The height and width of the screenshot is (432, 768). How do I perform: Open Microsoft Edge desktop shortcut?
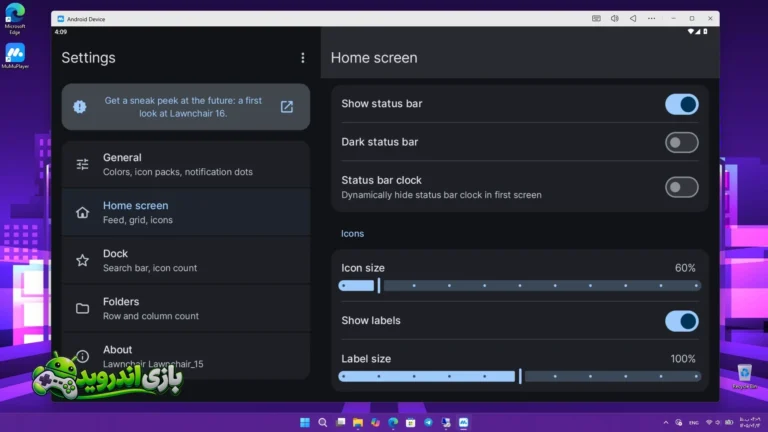coord(15,19)
